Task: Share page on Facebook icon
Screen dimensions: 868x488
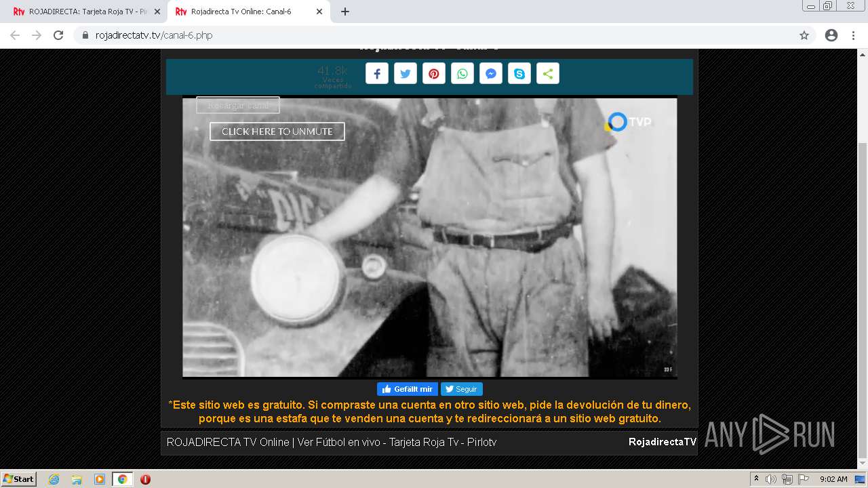Action: coord(377,74)
